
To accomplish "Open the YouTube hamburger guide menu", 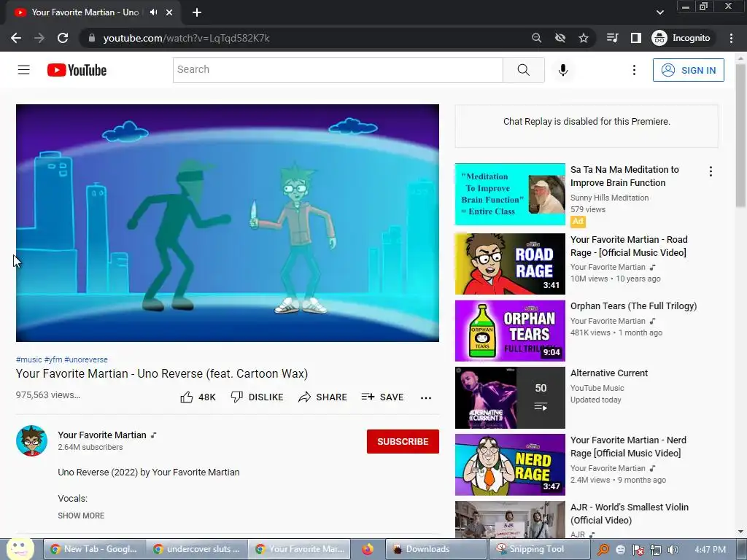I will (x=24, y=70).
